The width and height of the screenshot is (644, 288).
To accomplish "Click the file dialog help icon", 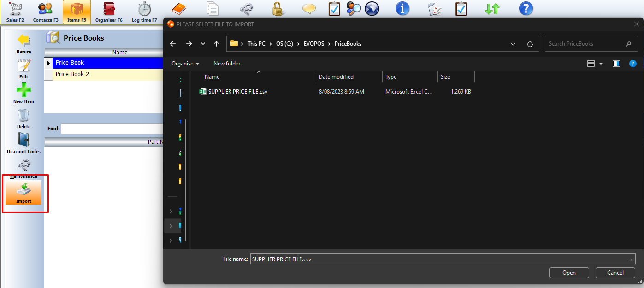I will coord(633,64).
